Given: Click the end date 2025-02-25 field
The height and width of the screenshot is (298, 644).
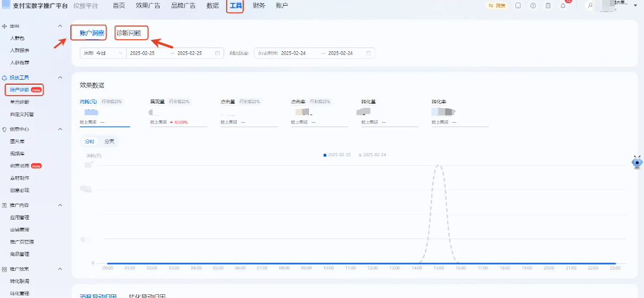Looking at the screenshot, I should [x=189, y=53].
